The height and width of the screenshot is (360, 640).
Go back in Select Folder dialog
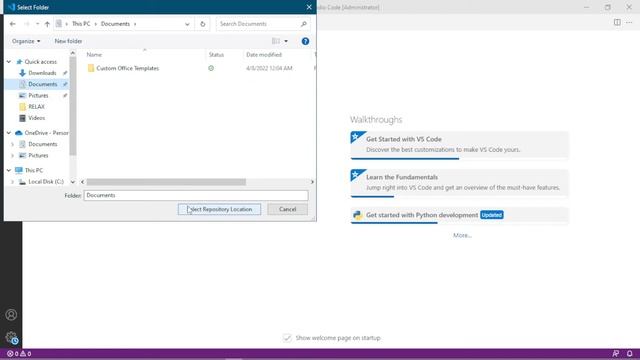pyautogui.click(x=13, y=24)
